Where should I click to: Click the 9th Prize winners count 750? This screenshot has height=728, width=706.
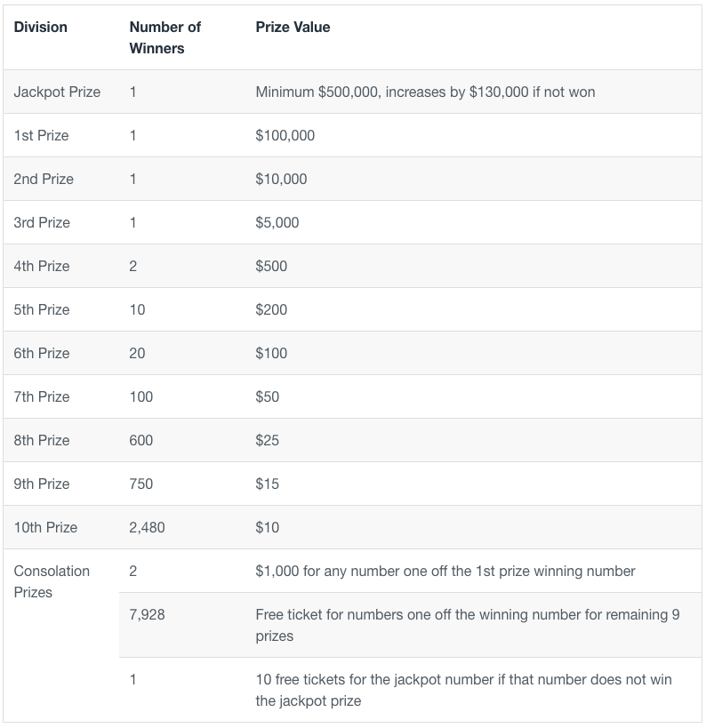pyautogui.click(x=141, y=484)
